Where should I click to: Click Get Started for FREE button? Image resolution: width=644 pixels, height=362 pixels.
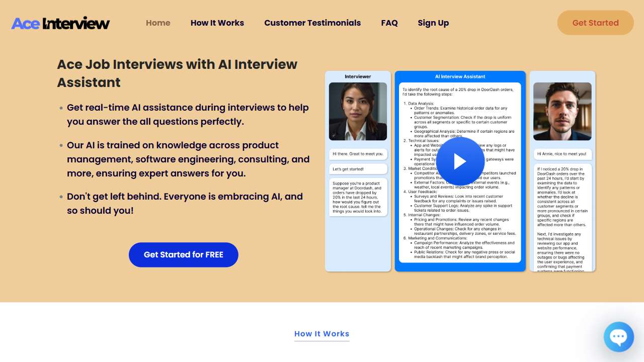pos(184,254)
